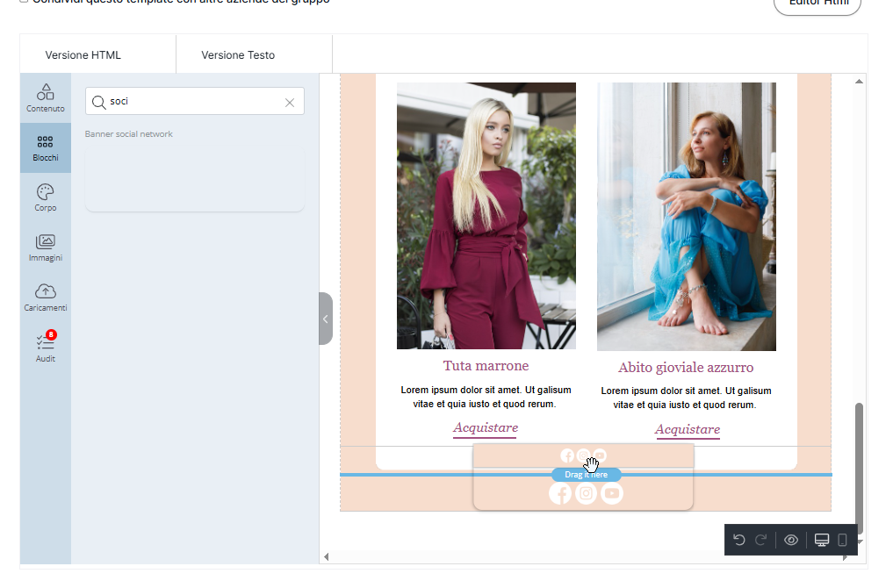The image size is (893, 588).
Task: Open the Caricamenti upload panel
Action: click(x=45, y=298)
